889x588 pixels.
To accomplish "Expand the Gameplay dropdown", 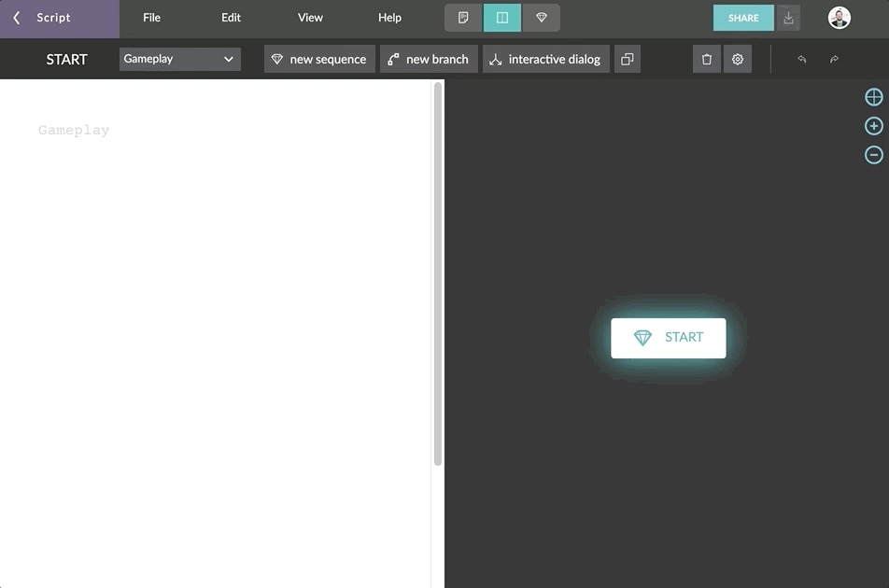I will 179,59.
